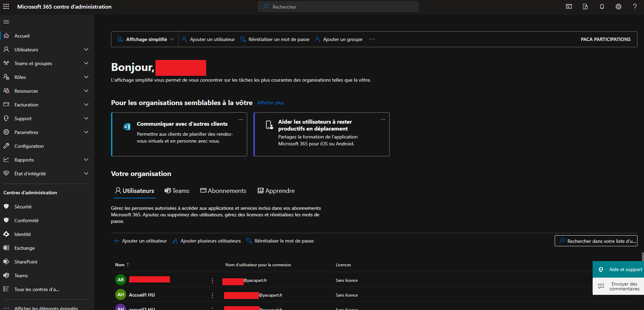Open the Affichage simplifié dropdown
The width and height of the screenshot is (644, 310).
click(146, 39)
